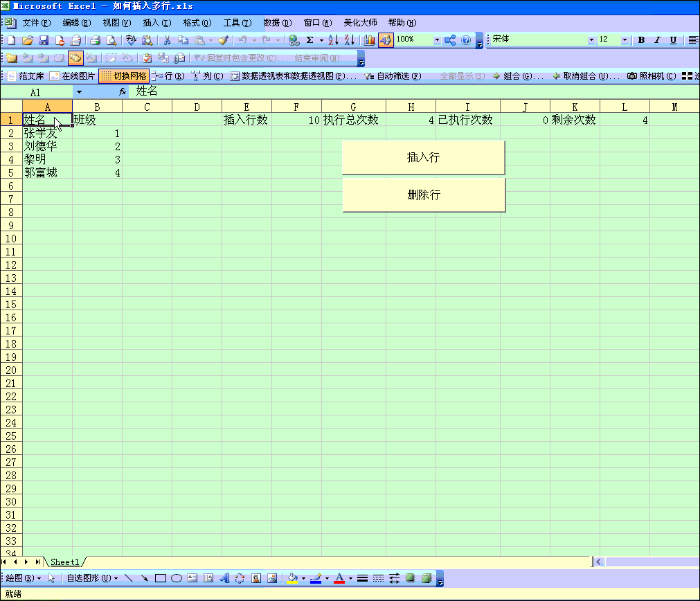The width and height of the screenshot is (700, 601).
Task: Select the Oval drawing tool
Action: click(177, 578)
